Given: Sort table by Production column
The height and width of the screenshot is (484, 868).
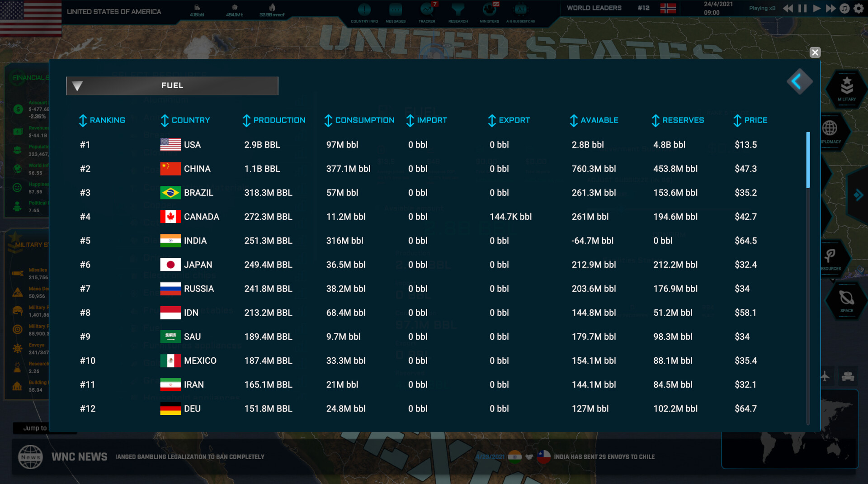Looking at the screenshot, I should click(x=274, y=120).
